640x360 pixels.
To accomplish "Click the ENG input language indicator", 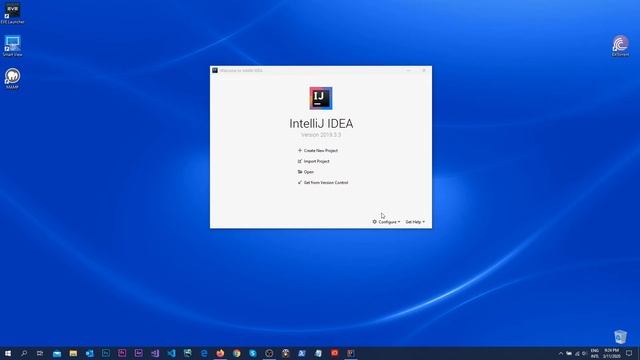I will pyautogui.click(x=595, y=353).
